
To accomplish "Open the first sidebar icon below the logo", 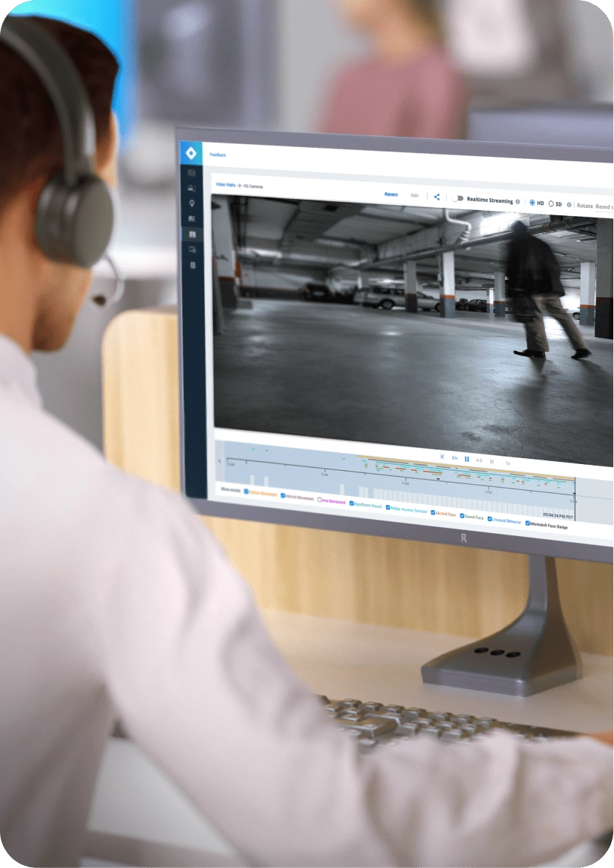I will 192,173.
